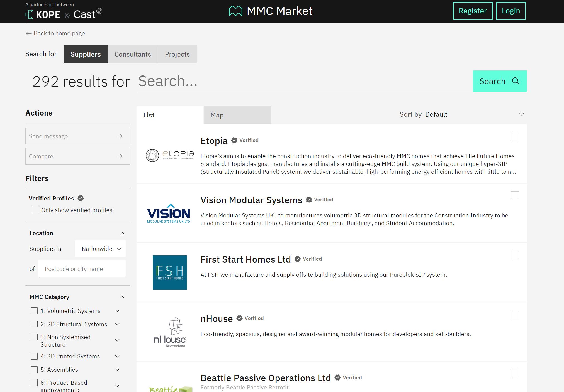Click the postcode or city name input field
This screenshot has height=392, width=564.
(x=82, y=268)
